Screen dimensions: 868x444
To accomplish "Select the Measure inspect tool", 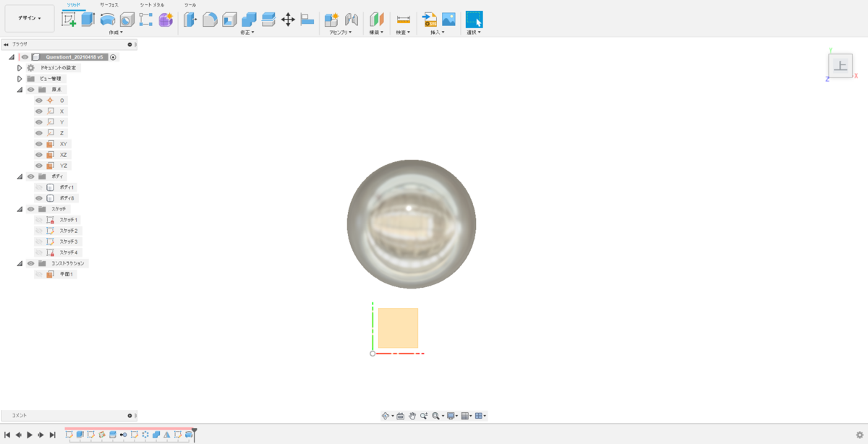I will click(x=404, y=20).
